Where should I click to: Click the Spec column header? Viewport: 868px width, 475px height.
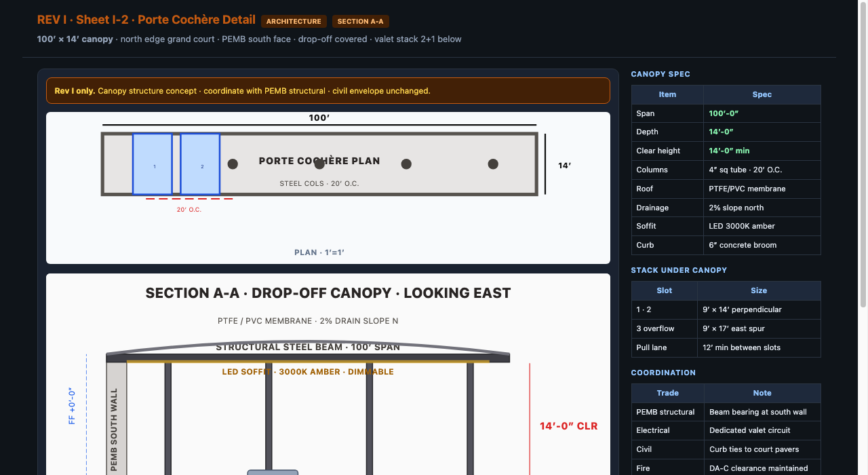(762, 94)
